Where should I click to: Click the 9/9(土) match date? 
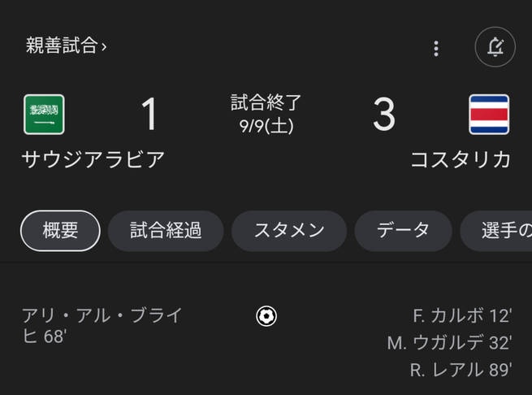pyautogui.click(x=266, y=126)
